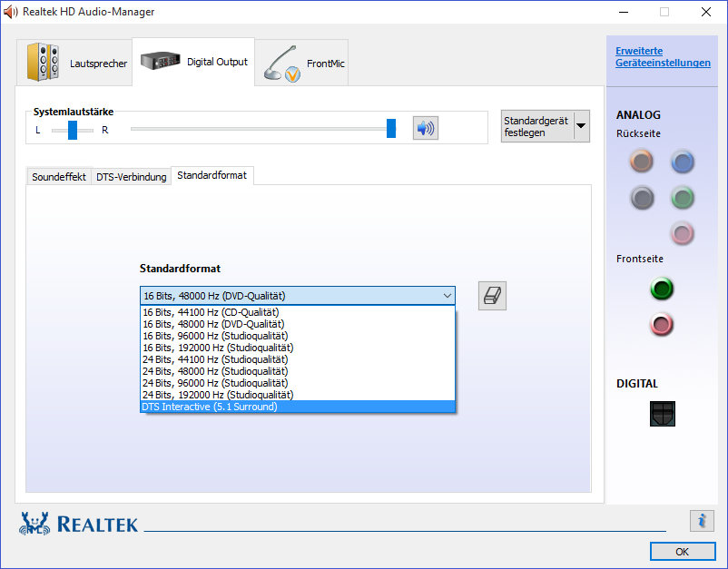Screen dimensions: 728x569
Task: Select 16 Bits, 48000 Hz list option
Action: tap(297, 324)
